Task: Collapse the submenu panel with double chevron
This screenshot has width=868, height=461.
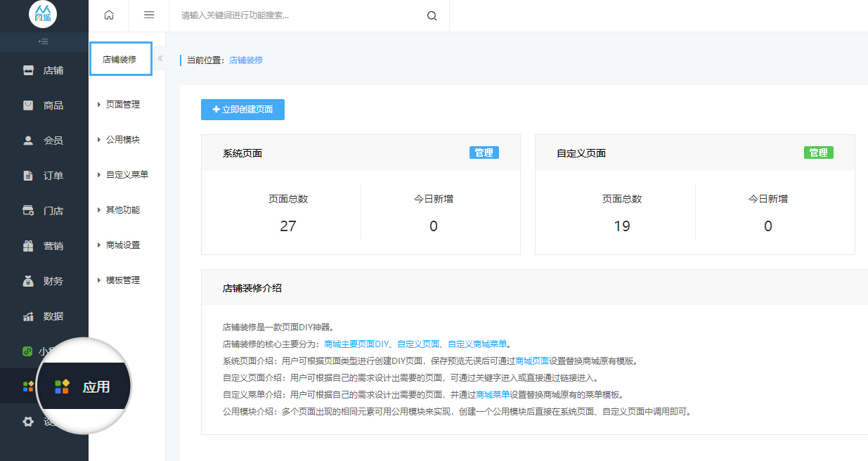Action: click(x=160, y=58)
